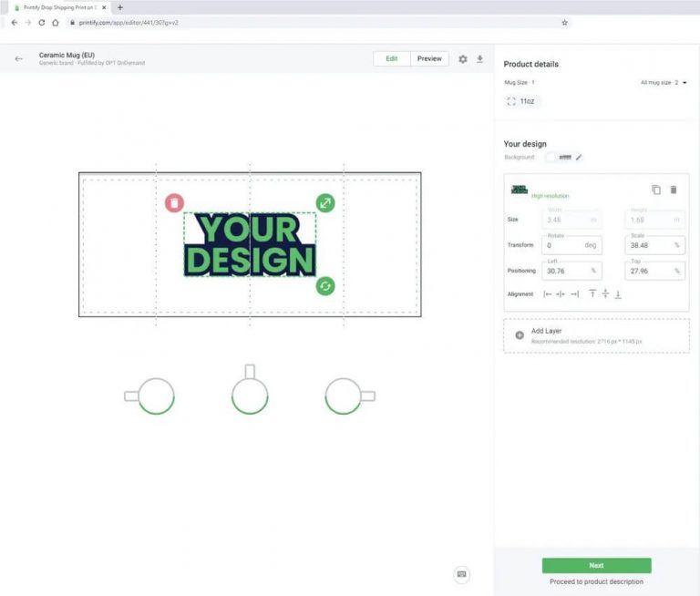Delete layer using trash icon in panel
Image resolution: width=700 pixels, height=596 pixels.
674,190
